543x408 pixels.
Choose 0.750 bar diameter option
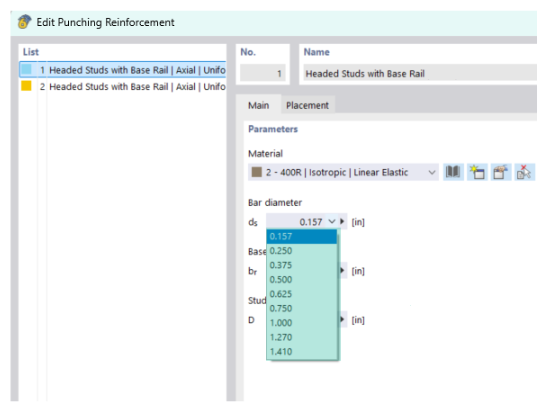click(x=302, y=308)
